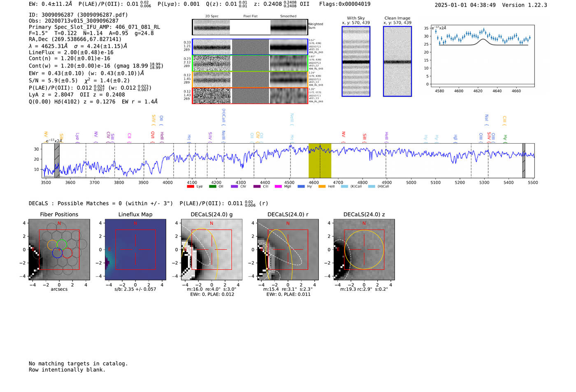This screenshot has height=392, width=576.
Task: Click the Pixel Flat column header
Action: click(x=250, y=16)
